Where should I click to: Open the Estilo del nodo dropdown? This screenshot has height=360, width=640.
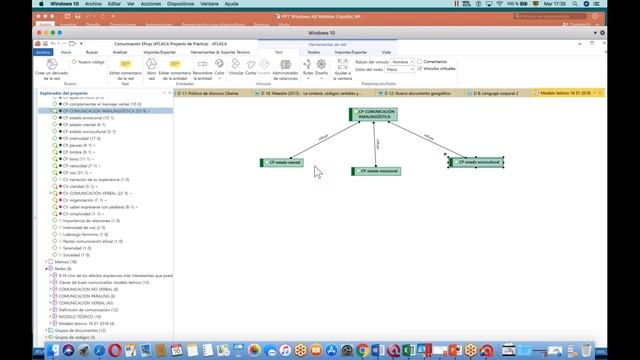(400, 69)
